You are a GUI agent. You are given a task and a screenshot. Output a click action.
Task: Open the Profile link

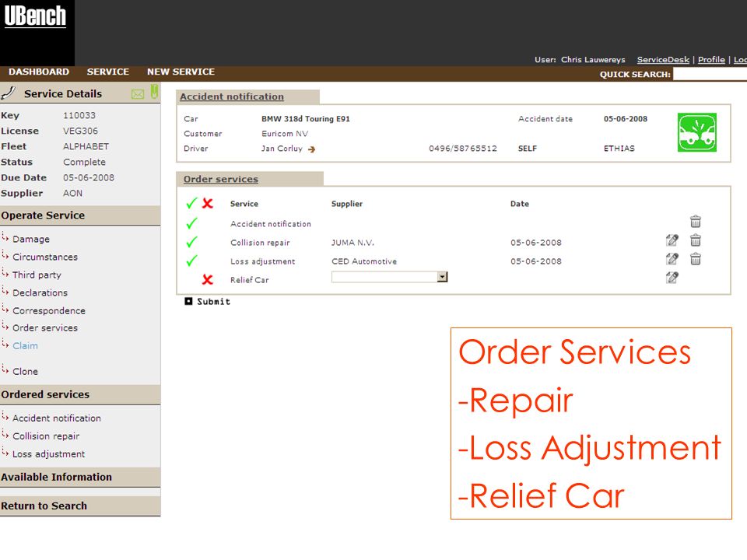pos(711,60)
